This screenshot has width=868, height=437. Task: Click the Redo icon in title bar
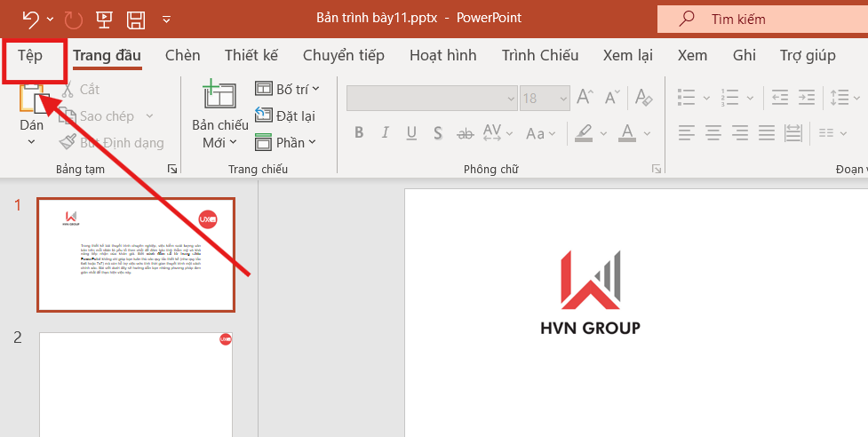tap(74, 20)
